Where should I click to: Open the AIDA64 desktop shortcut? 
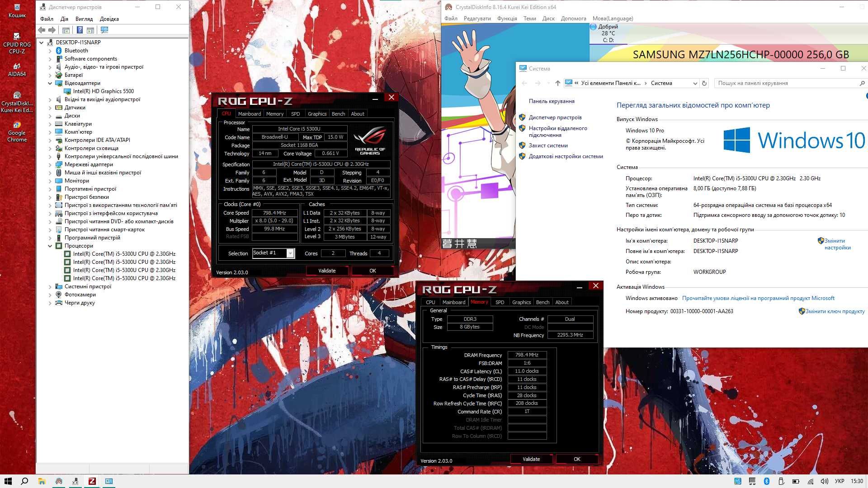tap(17, 70)
